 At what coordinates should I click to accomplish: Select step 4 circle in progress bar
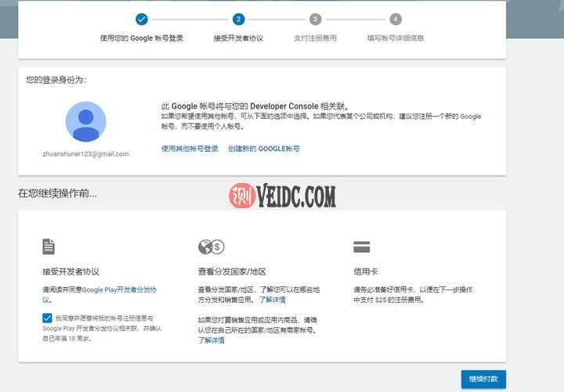tap(396, 20)
